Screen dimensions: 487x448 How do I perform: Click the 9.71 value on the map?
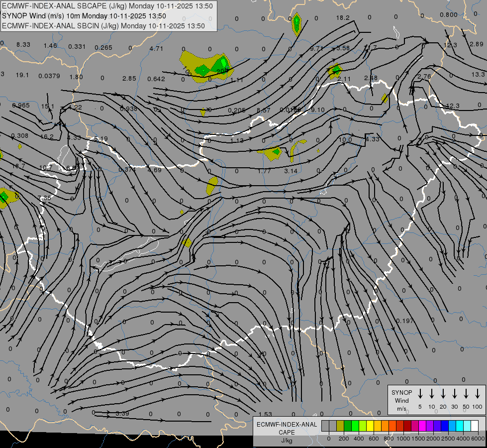coord(317,48)
